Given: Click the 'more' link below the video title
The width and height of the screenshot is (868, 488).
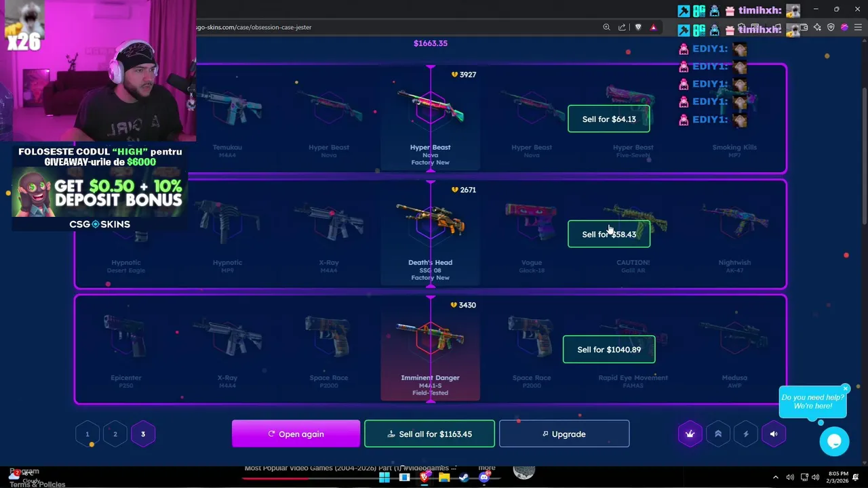Looking at the screenshot, I should click(x=487, y=468).
